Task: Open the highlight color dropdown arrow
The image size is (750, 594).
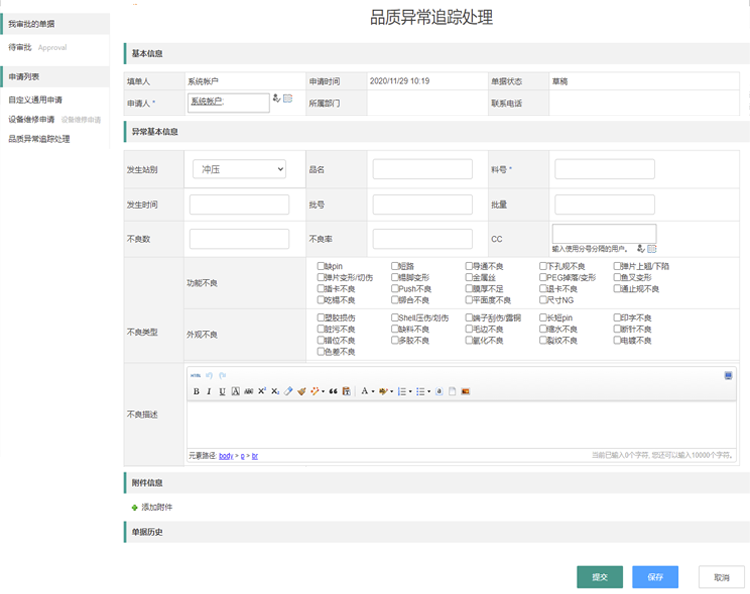Action: tap(392, 391)
